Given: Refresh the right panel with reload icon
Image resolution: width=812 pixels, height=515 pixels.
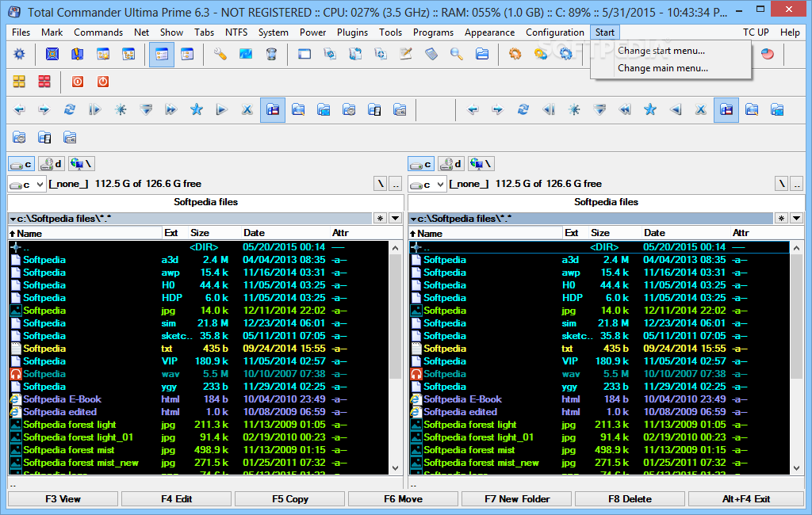Looking at the screenshot, I should (x=523, y=109).
